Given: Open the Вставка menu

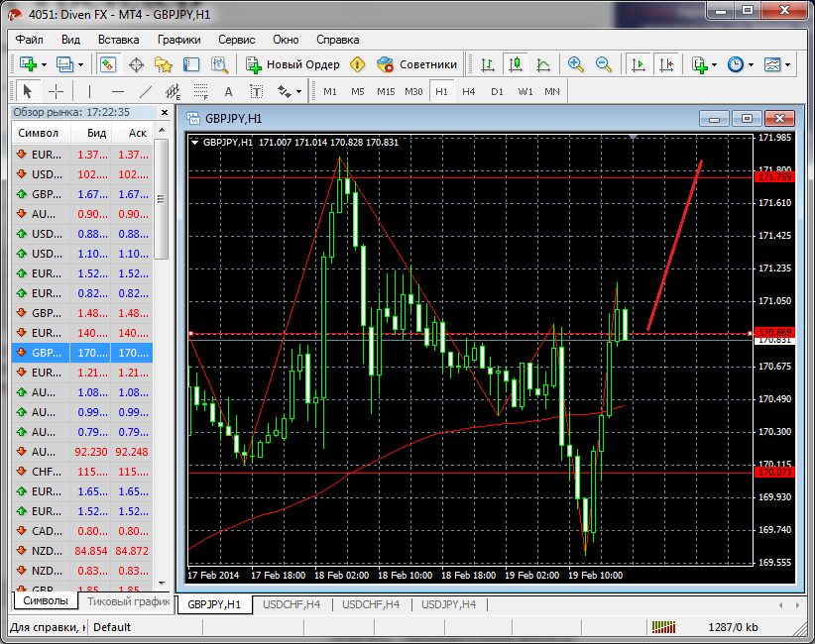Looking at the screenshot, I should tap(119, 40).
